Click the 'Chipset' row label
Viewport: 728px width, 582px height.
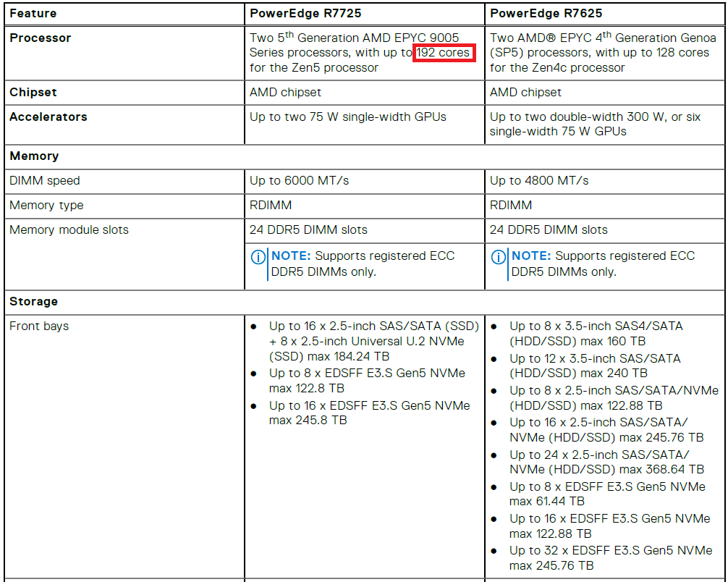(33, 92)
